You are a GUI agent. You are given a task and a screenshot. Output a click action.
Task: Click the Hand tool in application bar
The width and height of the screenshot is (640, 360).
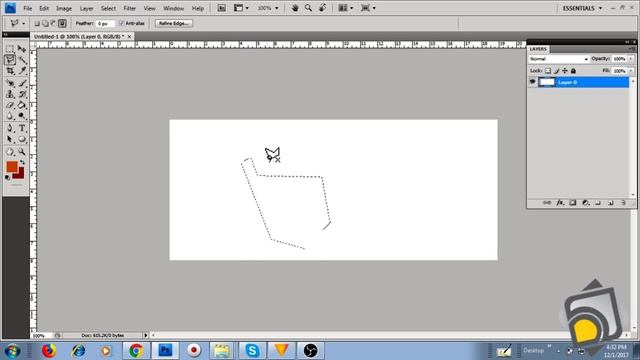(x=295, y=8)
